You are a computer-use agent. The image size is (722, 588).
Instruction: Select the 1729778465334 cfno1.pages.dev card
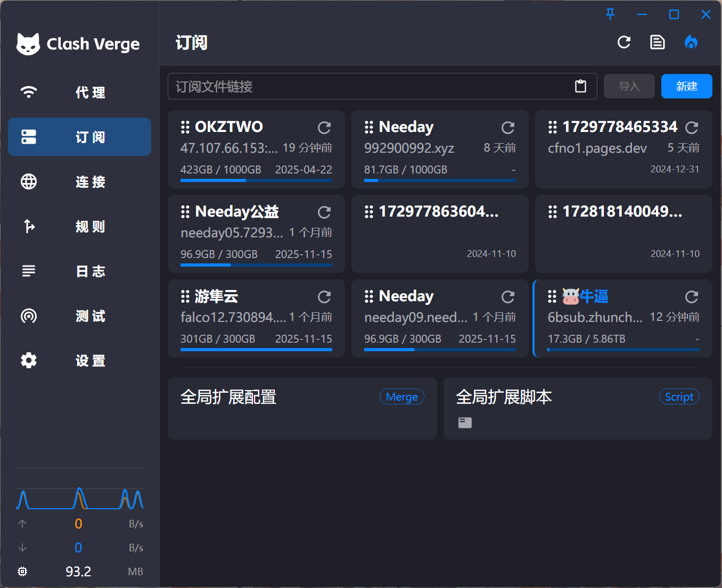coord(623,149)
